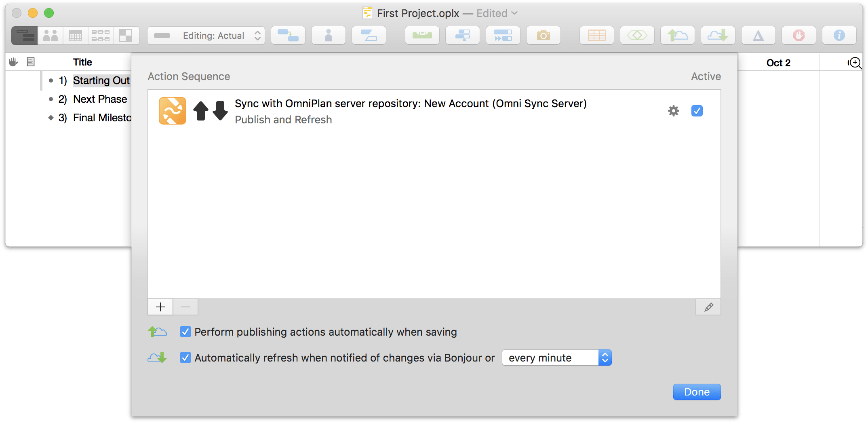
Task: Switch to Resource view
Action: [51, 36]
